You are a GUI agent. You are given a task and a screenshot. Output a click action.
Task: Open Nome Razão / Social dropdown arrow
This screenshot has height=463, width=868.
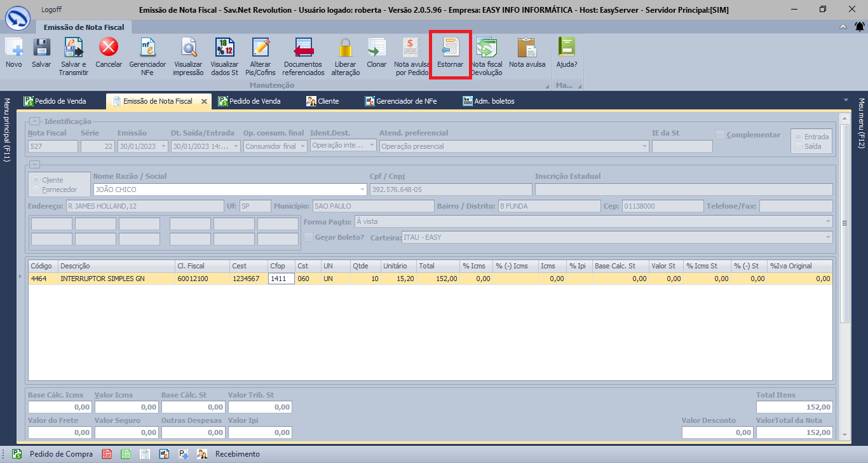[363, 190]
